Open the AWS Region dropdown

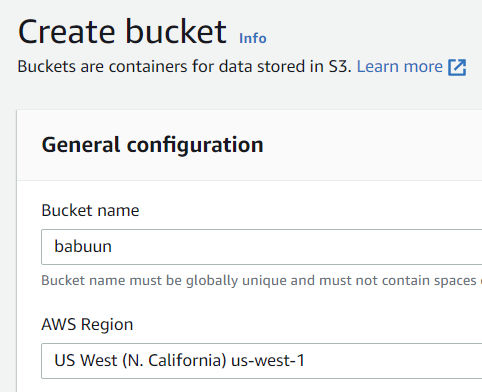pyautogui.click(x=262, y=361)
